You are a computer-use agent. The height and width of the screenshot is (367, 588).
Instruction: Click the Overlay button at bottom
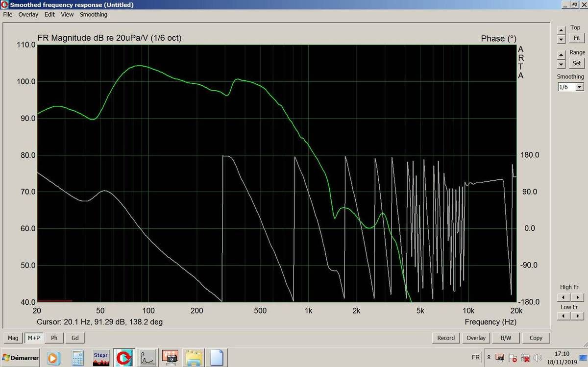click(476, 338)
